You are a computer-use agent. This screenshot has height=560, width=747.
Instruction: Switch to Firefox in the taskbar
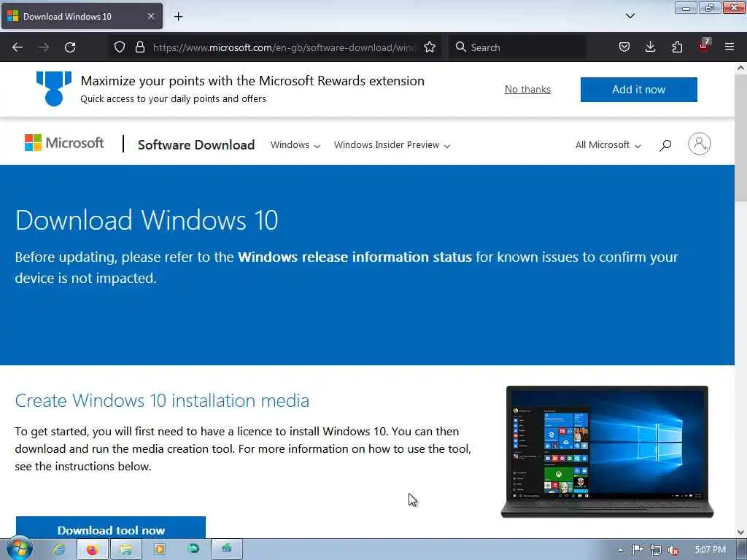[x=92, y=550]
